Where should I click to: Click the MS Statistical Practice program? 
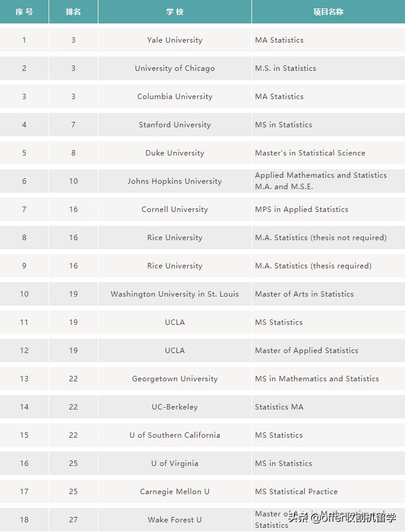[296, 492]
